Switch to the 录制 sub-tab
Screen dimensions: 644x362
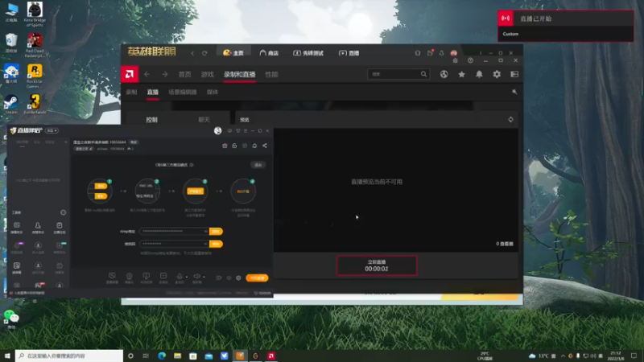(131, 92)
